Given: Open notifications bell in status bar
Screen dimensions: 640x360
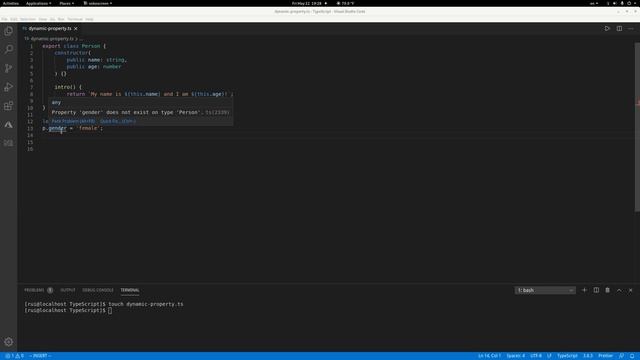Looking at the screenshot, I should point(632,356).
